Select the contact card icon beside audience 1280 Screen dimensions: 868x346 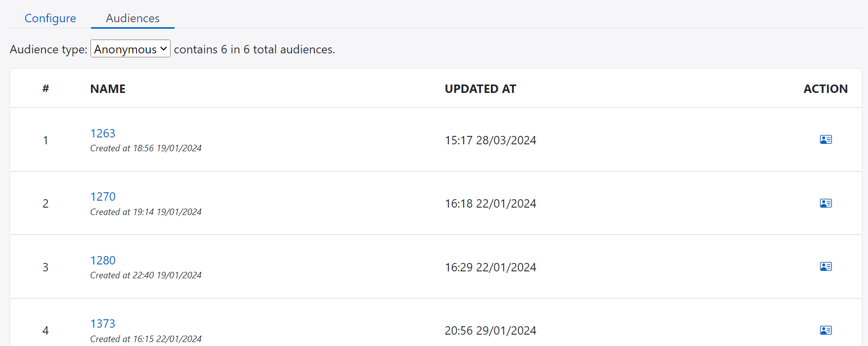point(825,266)
